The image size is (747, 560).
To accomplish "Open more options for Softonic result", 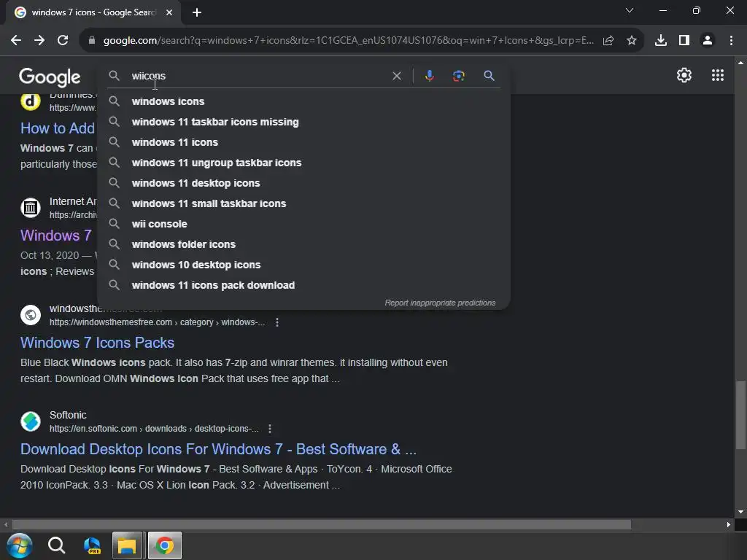I will (x=270, y=429).
